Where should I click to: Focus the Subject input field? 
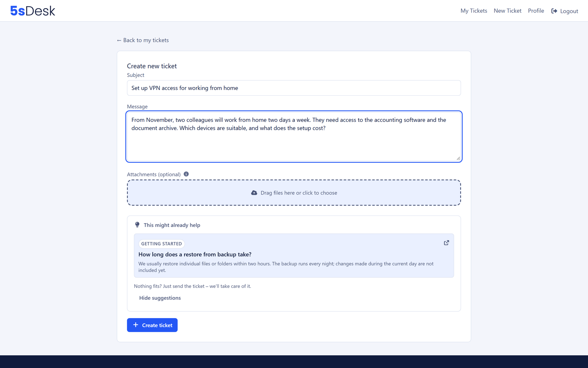[294, 88]
